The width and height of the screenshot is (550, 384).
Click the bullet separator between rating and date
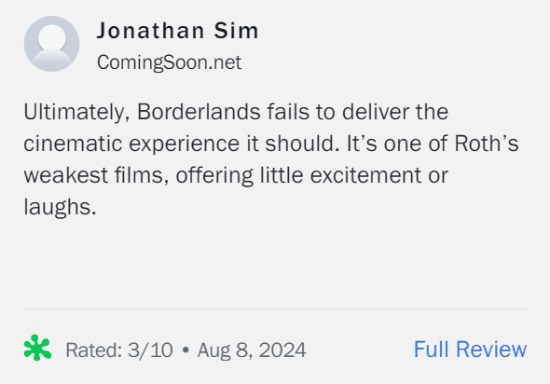pos(186,350)
